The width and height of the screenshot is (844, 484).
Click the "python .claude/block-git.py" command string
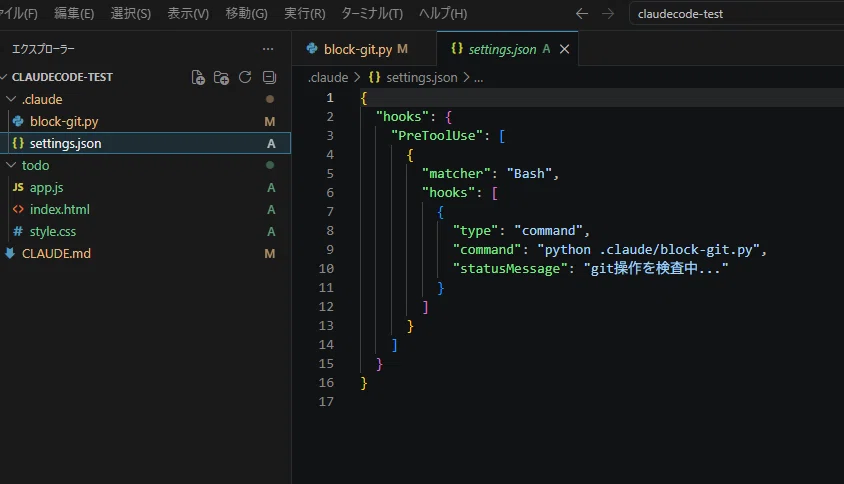pyautogui.click(x=648, y=250)
